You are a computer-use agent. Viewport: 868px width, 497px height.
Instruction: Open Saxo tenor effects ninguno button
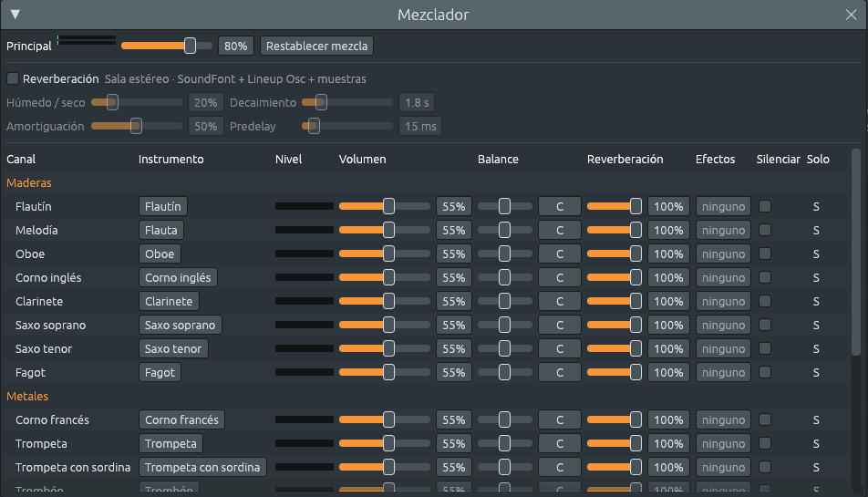723,349
